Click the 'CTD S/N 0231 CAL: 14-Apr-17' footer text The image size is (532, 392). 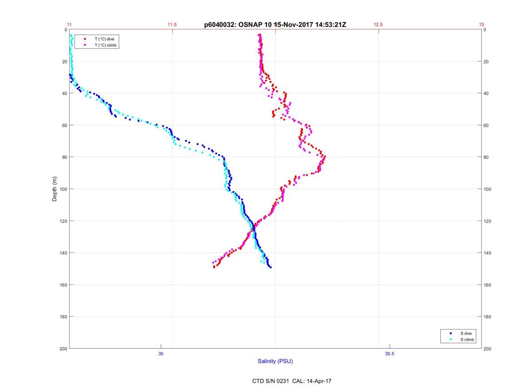point(292,380)
